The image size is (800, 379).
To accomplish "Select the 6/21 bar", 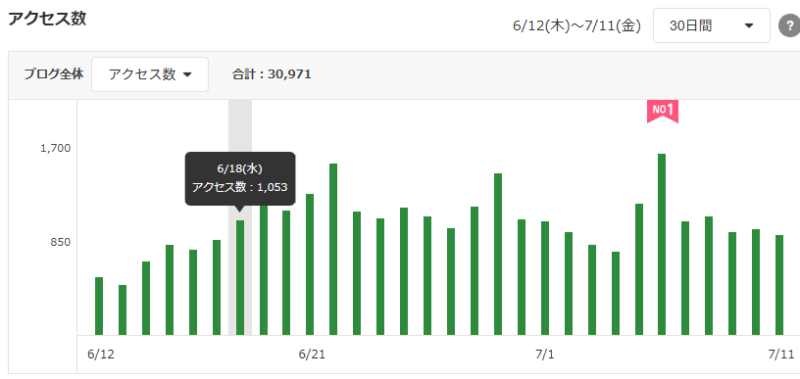I will pyautogui.click(x=310, y=265).
